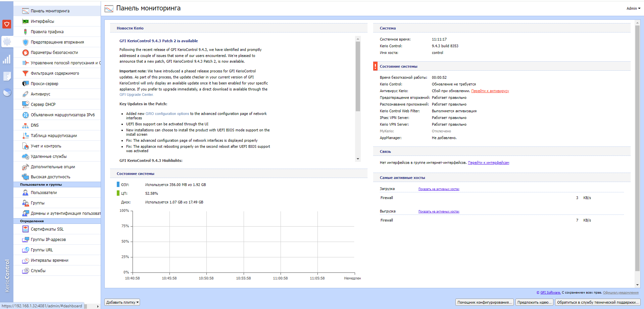Open the GFI Upgrade Center link
The height and width of the screenshot is (309, 644).
click(x=136, y=95)
